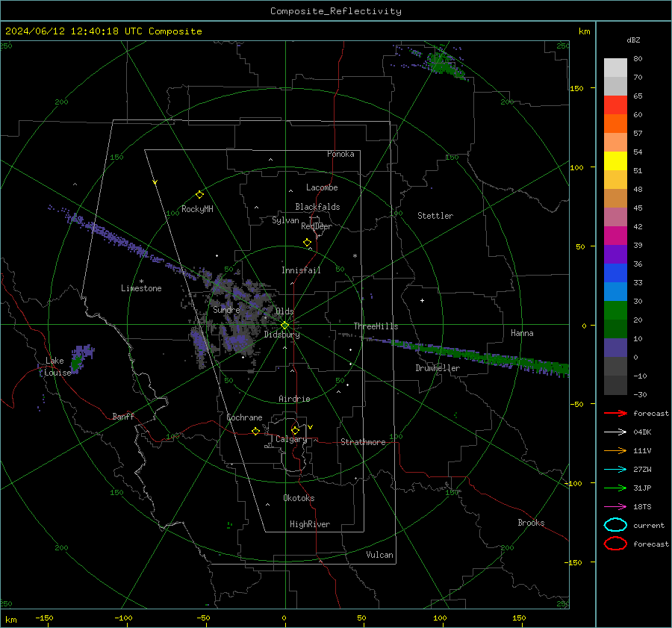Screen dimensions: 672x628
Task: Click the Sylvan label
Action: click(285, 220)
